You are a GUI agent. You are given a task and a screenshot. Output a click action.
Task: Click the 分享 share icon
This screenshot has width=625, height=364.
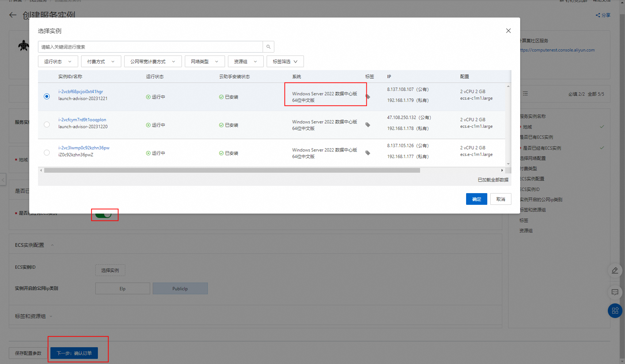(598, 15)
